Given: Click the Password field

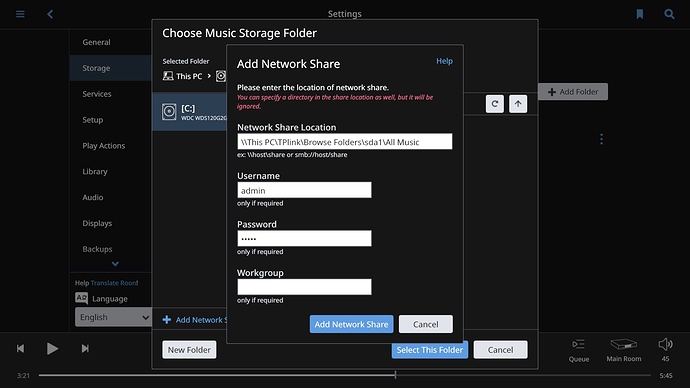Looking at the screenshot, I should 304,238.
